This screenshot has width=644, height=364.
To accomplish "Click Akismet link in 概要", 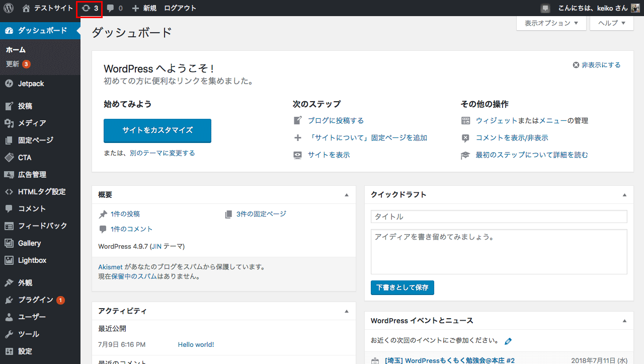I will tap(110, 267).
